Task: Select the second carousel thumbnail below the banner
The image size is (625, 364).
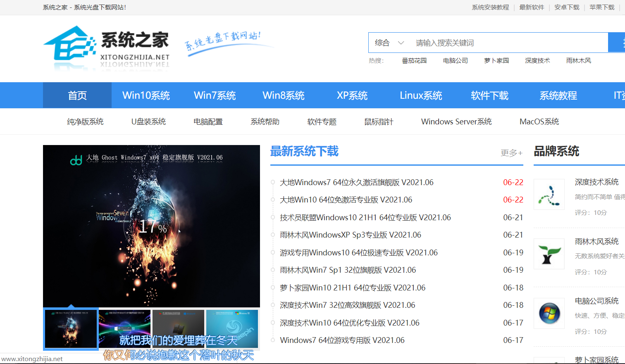Action: pyautogui.click(x=124, y=329)
